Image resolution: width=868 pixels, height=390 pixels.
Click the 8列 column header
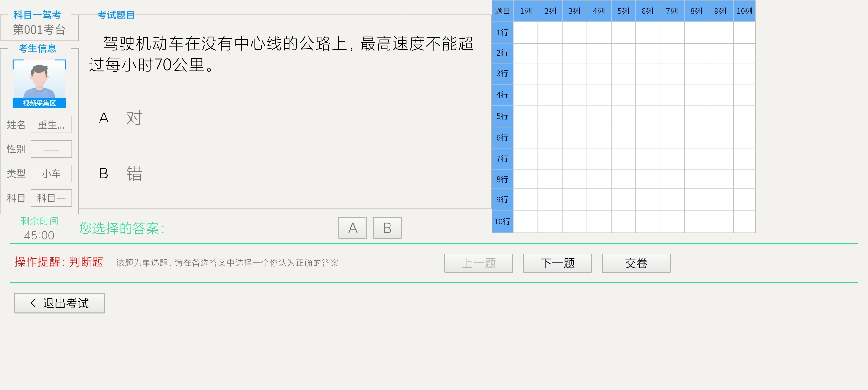coord(696,11)
